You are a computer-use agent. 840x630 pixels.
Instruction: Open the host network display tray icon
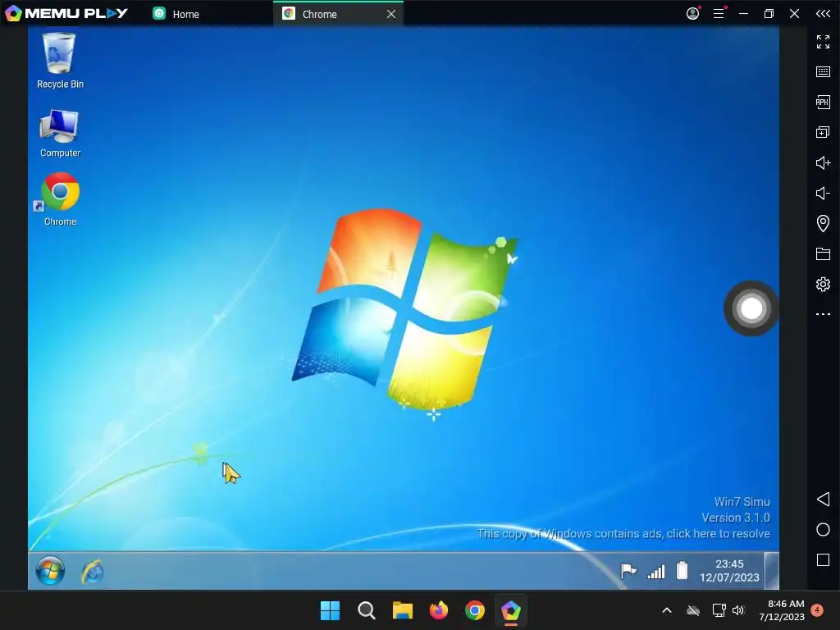719,610
